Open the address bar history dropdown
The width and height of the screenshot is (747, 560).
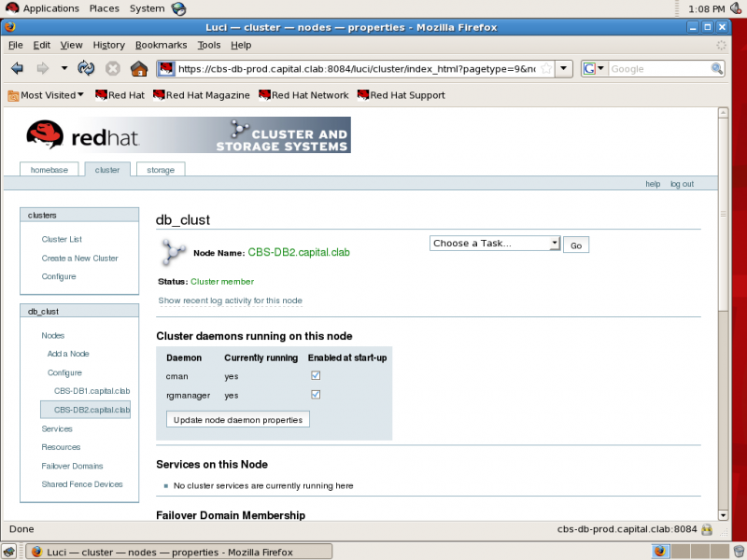[x=564, y=69]
